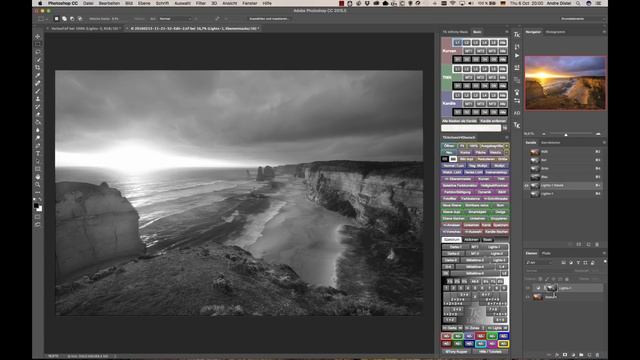Viewport: 640px width, 360px height.
Task: Toggle visibility of the Rot channel
Action: pyautogui.click(x=527, y=160)
